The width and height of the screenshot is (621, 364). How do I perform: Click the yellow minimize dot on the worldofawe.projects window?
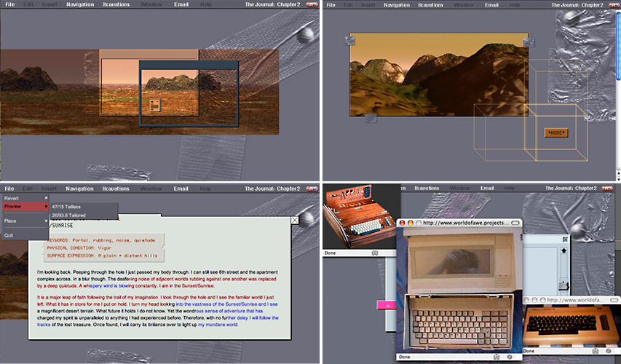pyautogui.click(x=411, y=223)
